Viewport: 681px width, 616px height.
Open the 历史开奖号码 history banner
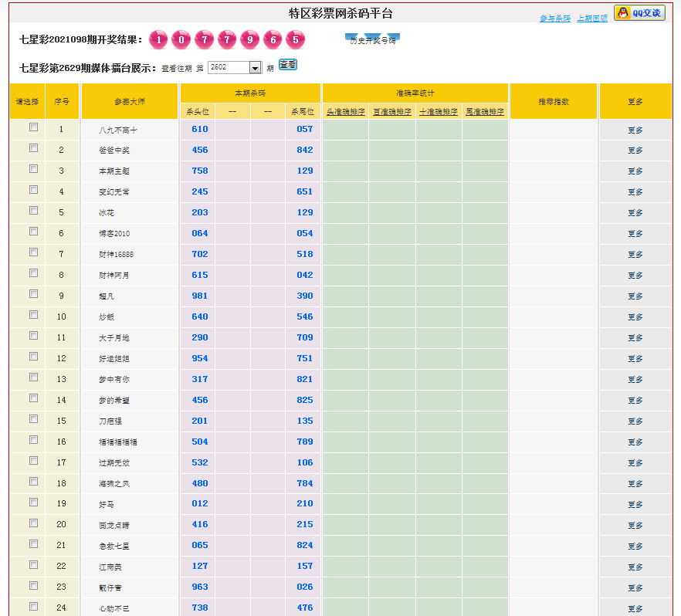click(x=373, y=39)
